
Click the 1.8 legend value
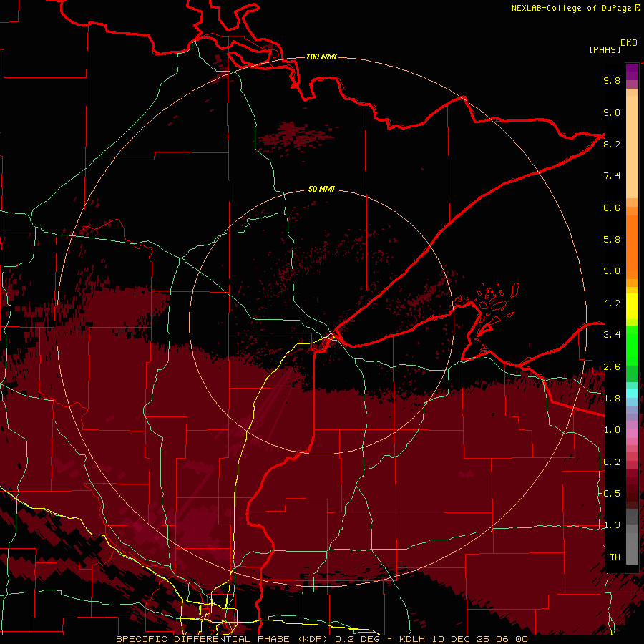click(612, 399)
